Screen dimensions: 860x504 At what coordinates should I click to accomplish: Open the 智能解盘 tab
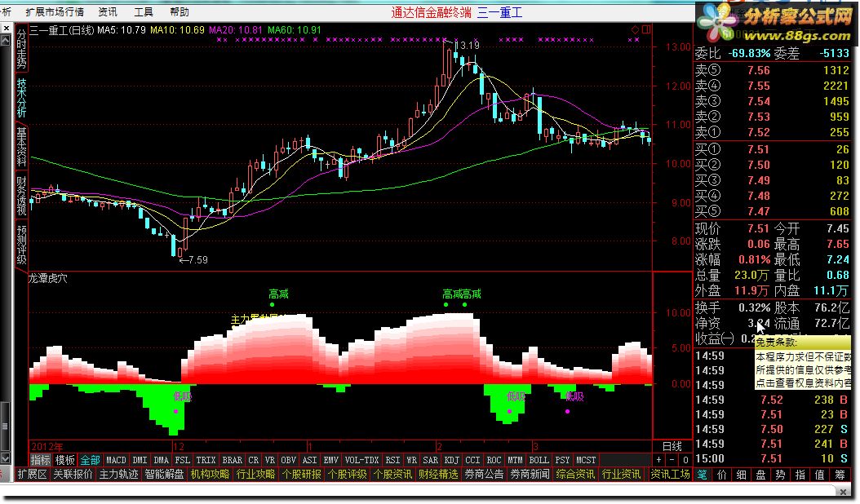coord(164,474)
